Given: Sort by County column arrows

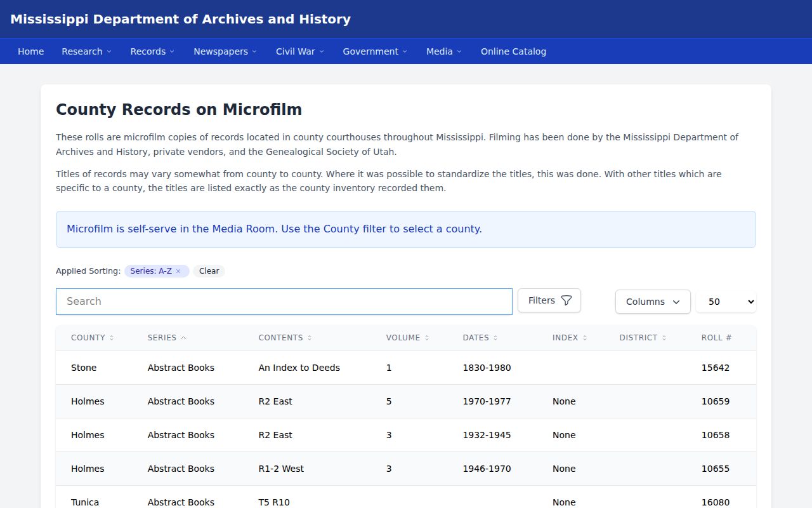Looking at the screenshot, I should 112,338.
